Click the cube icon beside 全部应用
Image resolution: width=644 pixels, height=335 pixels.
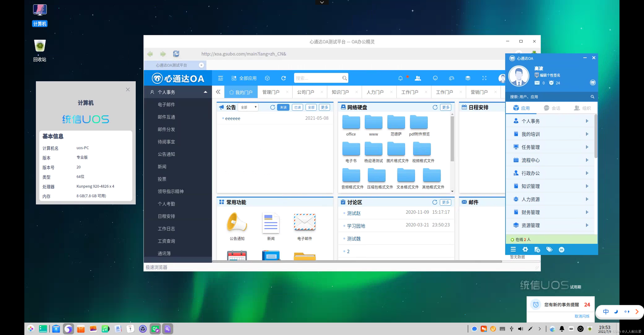pos(267,78)
